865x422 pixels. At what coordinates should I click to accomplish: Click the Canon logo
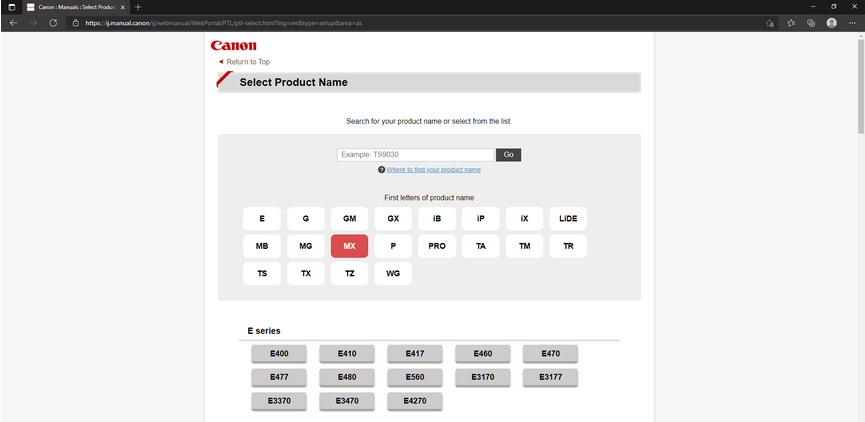click(233, 45)
